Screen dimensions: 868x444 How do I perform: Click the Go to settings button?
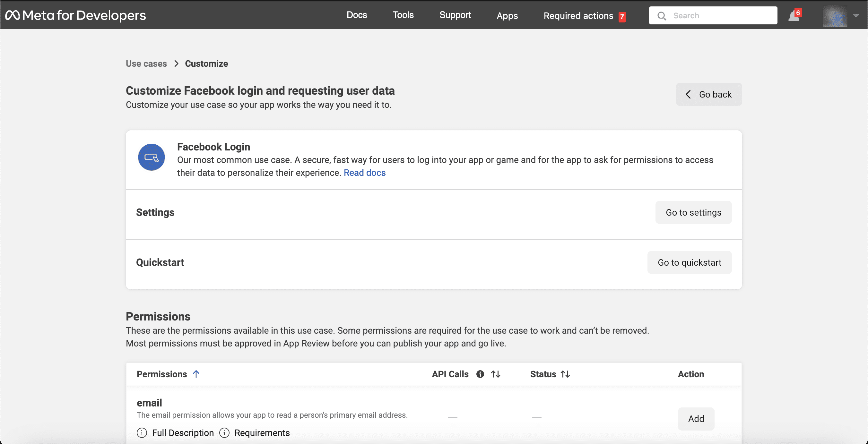[x=693, y=213]
